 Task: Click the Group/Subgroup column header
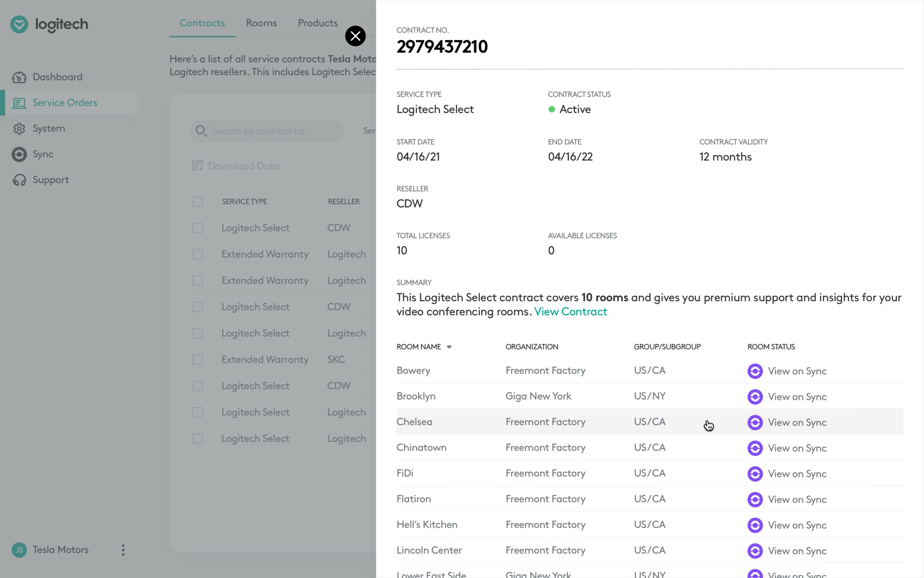point(667,347)
